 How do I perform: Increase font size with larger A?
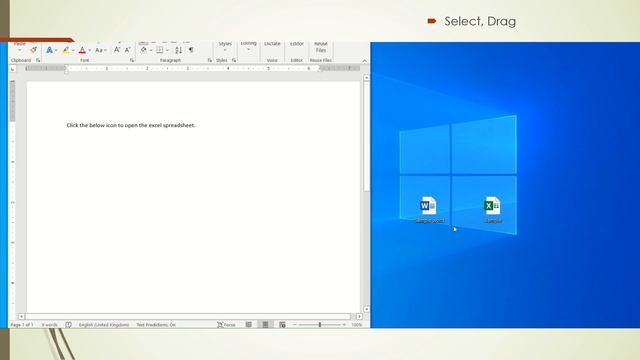click(117, 50)
